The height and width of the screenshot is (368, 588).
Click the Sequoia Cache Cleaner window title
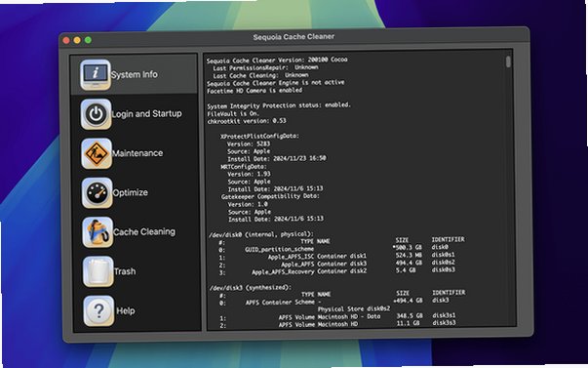pyautogui.click(x=294, y=37)
